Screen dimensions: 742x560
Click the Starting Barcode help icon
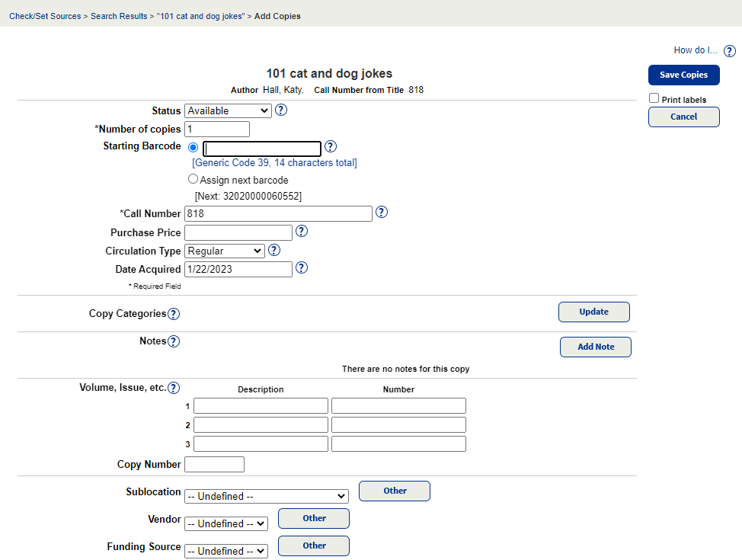coord(331,146)
